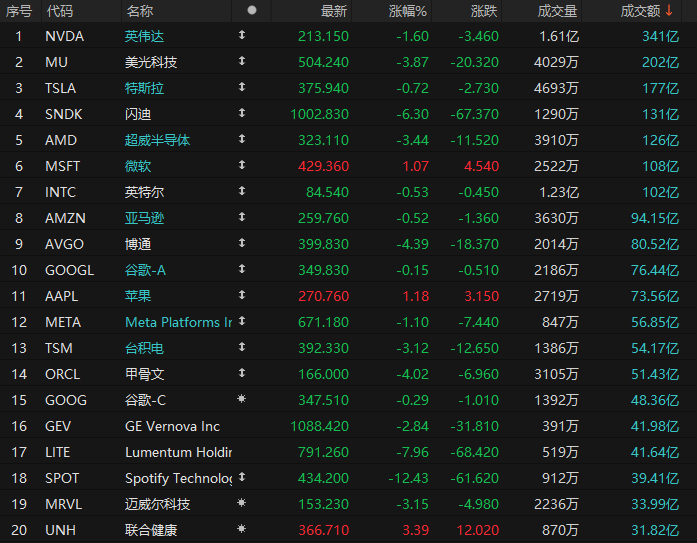The height and width of the screenshot is (543, 697).
Task: Click the arrow icon in ORCL row
Action: [242, 373]
